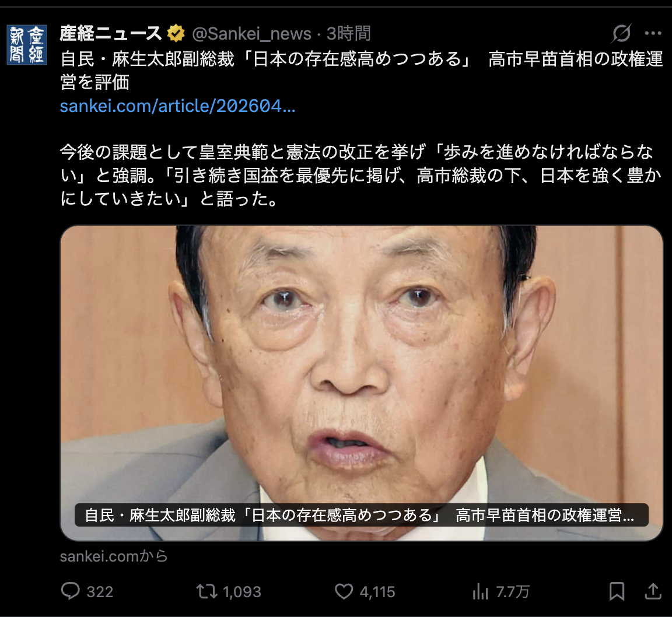
Task: Open the Grok explain-post icon
Action: [x=621, y=33]
